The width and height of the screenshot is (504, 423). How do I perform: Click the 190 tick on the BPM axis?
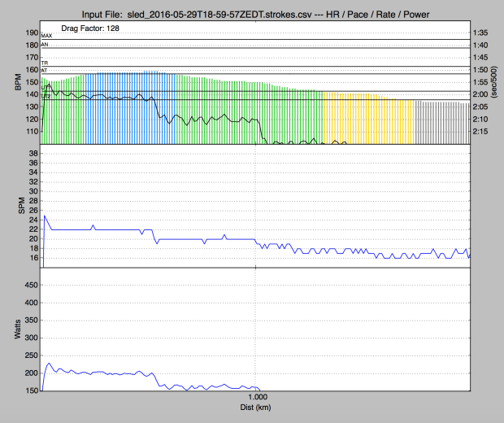click(x=29, y=33)
